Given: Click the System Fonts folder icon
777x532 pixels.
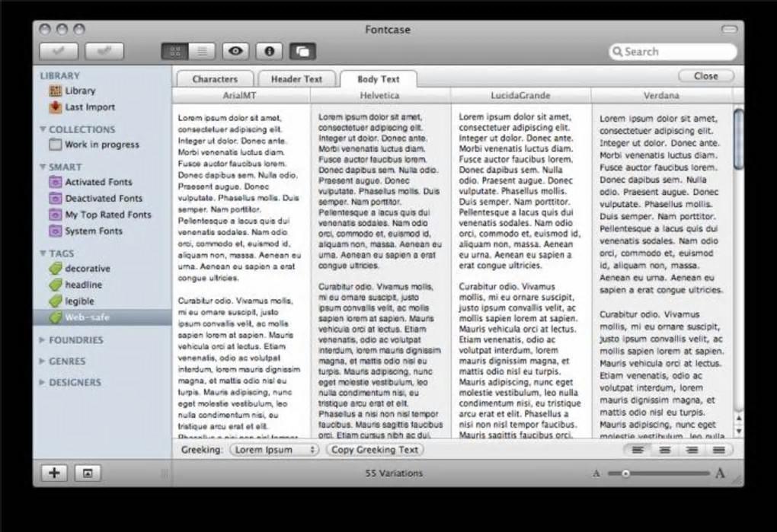Looking at the screenshot, I should (x=56, y=231).
